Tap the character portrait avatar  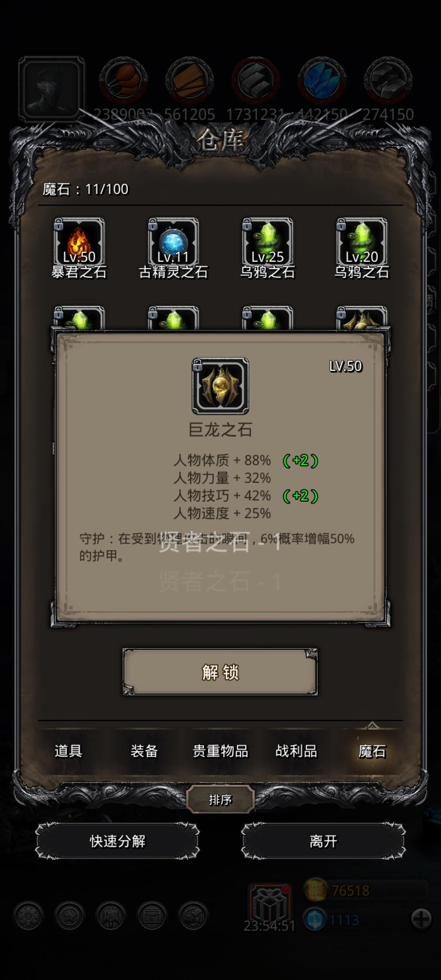tap(51, 89)
